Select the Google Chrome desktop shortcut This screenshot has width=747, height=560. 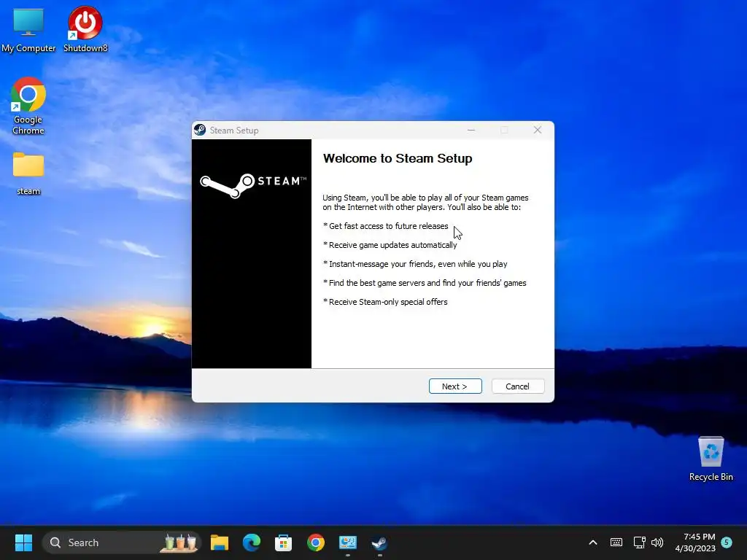(x=28, y=106)
